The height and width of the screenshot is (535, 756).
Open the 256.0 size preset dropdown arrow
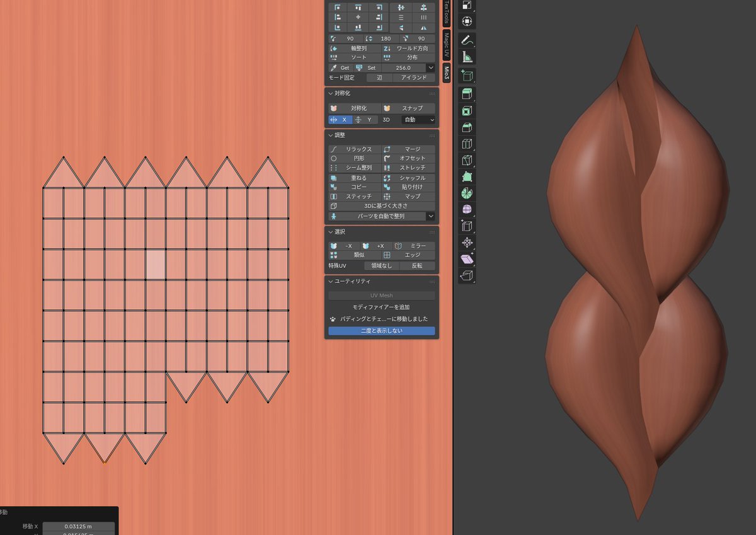[431, 67]
